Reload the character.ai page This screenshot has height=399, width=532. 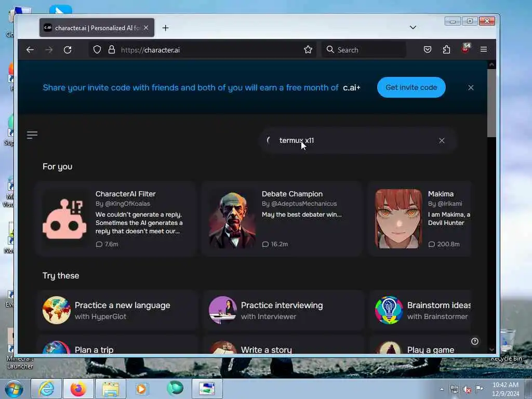[68, 50]
